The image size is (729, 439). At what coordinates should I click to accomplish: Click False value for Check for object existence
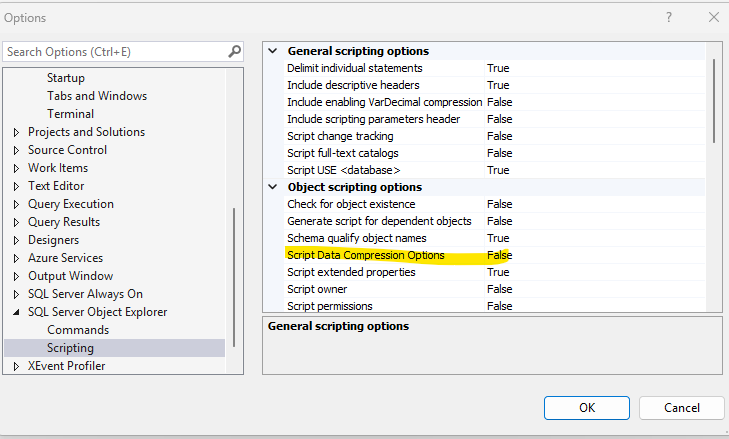(500, 204)
